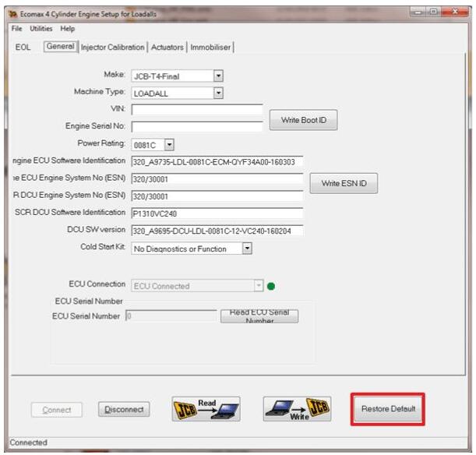Switch to the Injector Calibration tab
Image resolution: width=476 pixels, height=455 pixels.
[113, 48]
